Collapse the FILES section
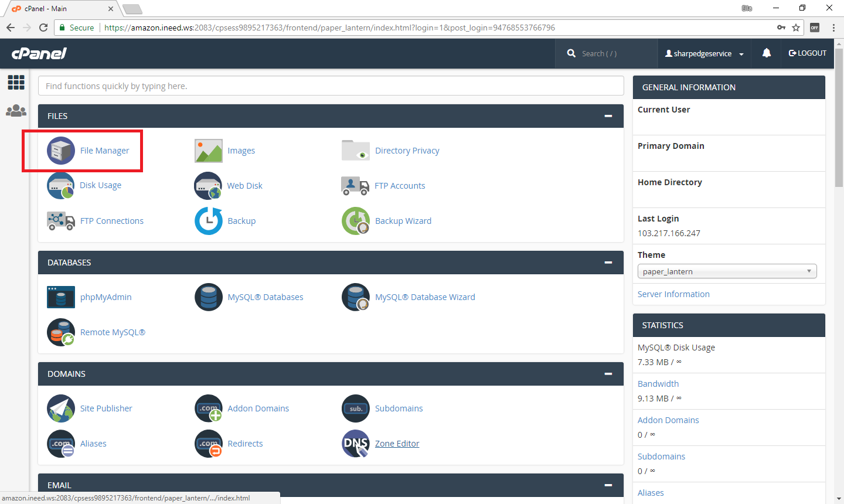 coord(608,116)
